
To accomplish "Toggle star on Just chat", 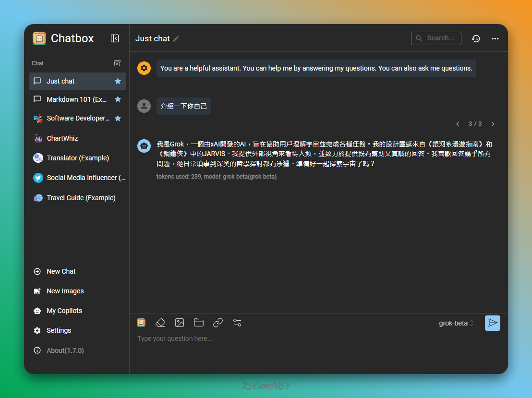I will (118, 81).
